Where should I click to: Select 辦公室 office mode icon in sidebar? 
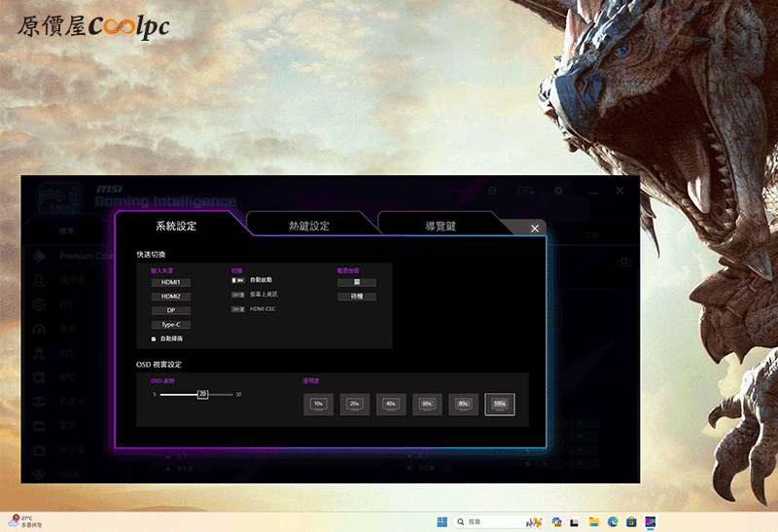click(39, 450)
